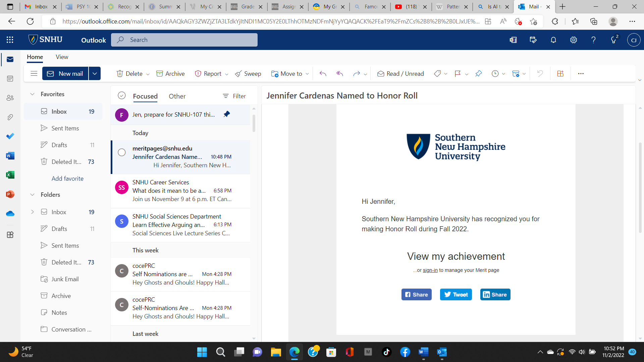Click the Tweet button in email
This screenshot has height=362, width=644.
pos(456,295)
